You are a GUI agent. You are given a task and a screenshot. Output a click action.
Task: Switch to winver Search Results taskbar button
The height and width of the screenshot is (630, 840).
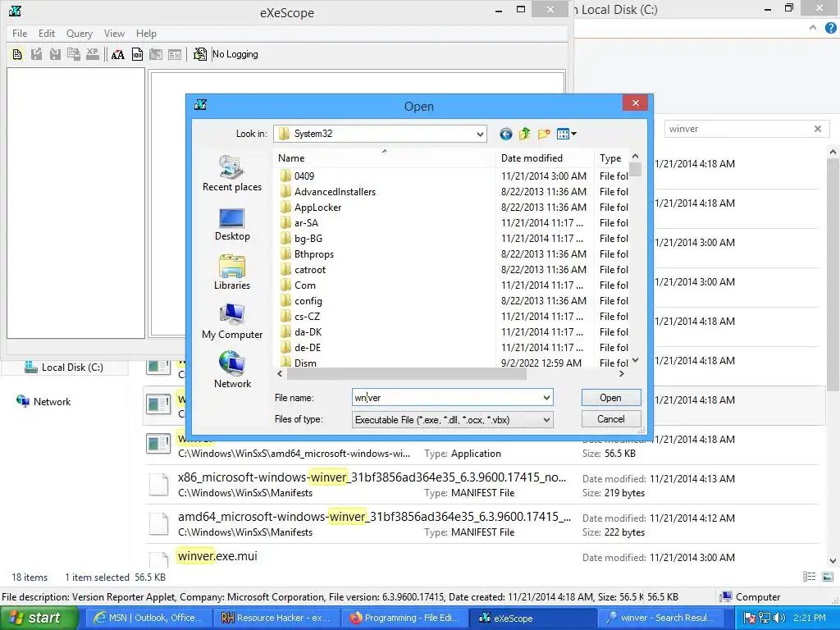pyautogui.click(x=660, y=618)
